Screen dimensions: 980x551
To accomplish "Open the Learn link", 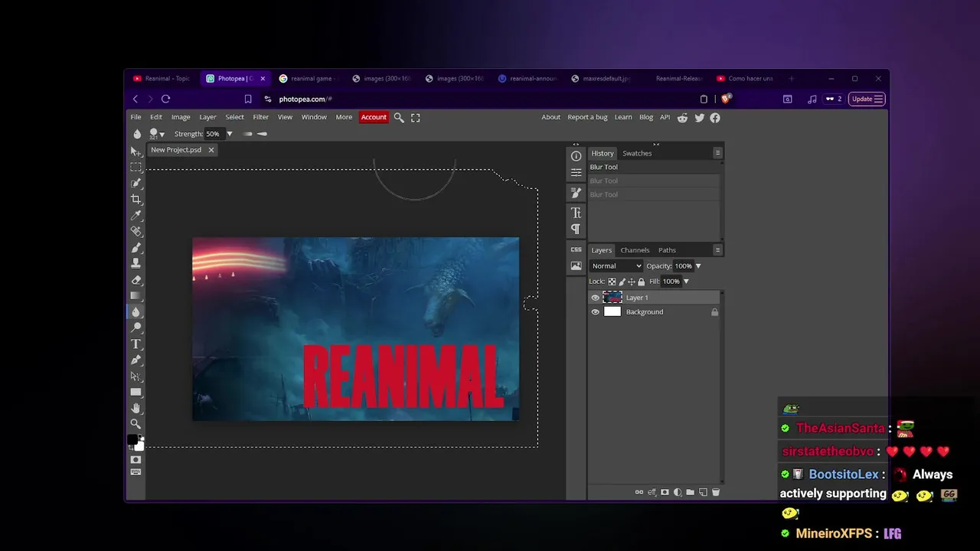I will pos(623,117).
